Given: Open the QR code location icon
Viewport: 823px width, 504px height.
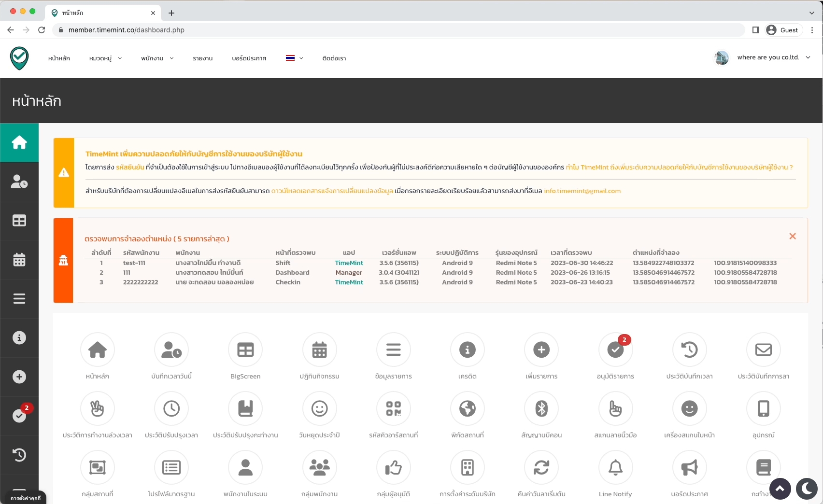Looking at the screenshot, I should click(393, 409).
